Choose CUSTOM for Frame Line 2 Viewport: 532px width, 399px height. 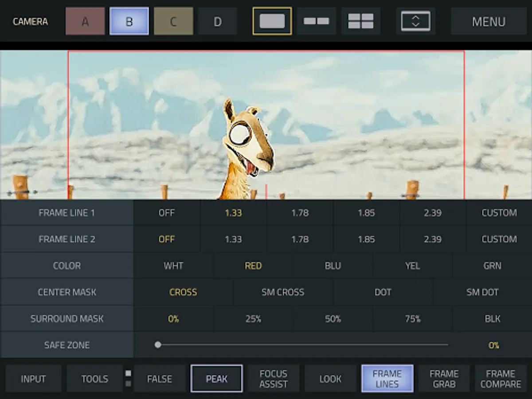[x=499, y=239]
